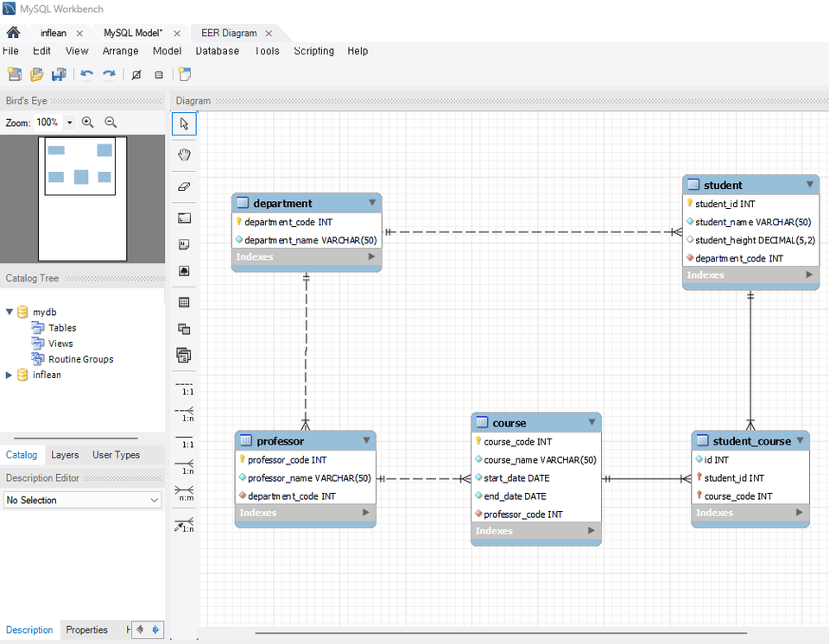Click the Bird's Eye overview thumbnail
This screenshot has width=829, height=644.
[x=83, y=199]
